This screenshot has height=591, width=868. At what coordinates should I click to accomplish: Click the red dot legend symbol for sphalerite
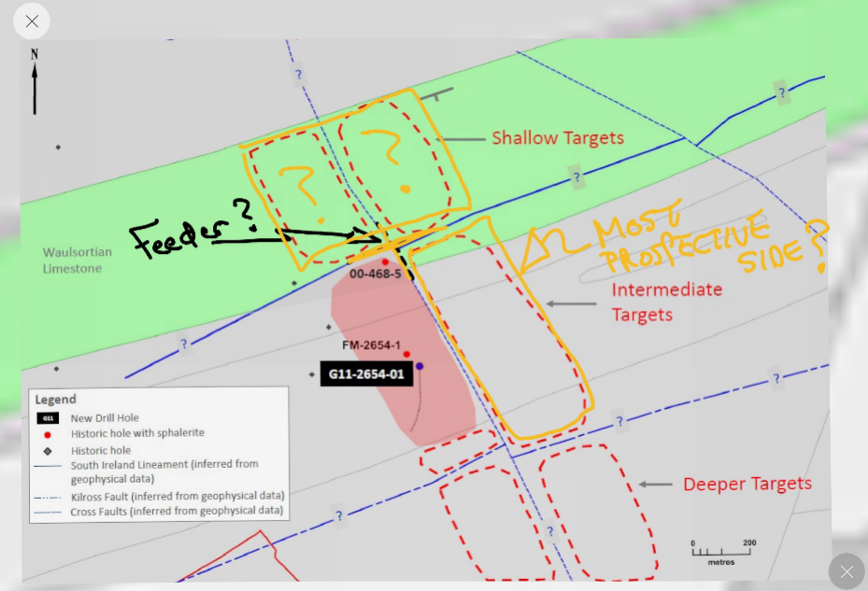pos(48,434)
